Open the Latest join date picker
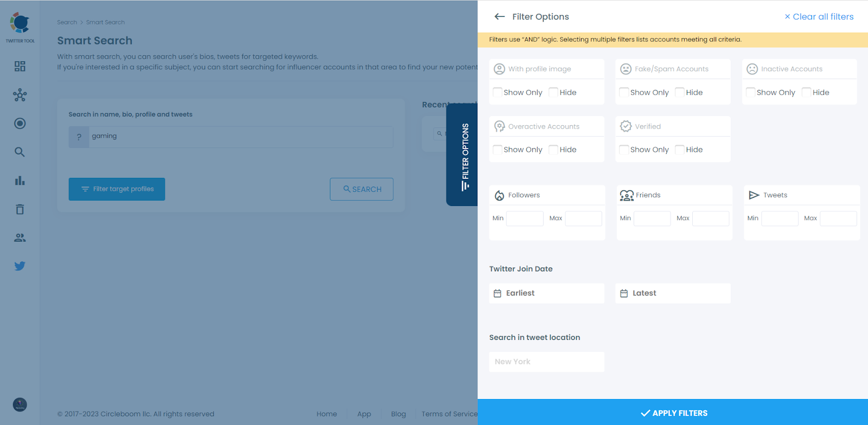The image size is (868, 425). [x=673, y=293]
